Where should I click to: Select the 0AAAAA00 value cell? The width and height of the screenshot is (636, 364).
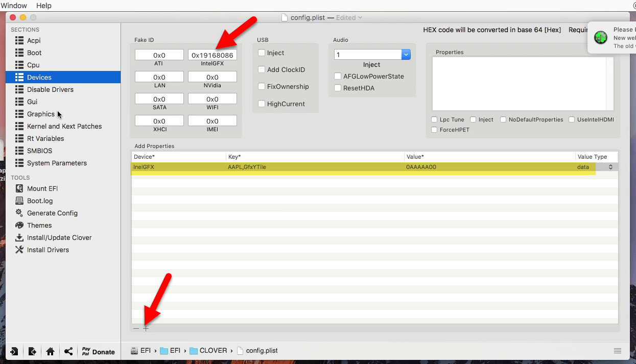490,167
